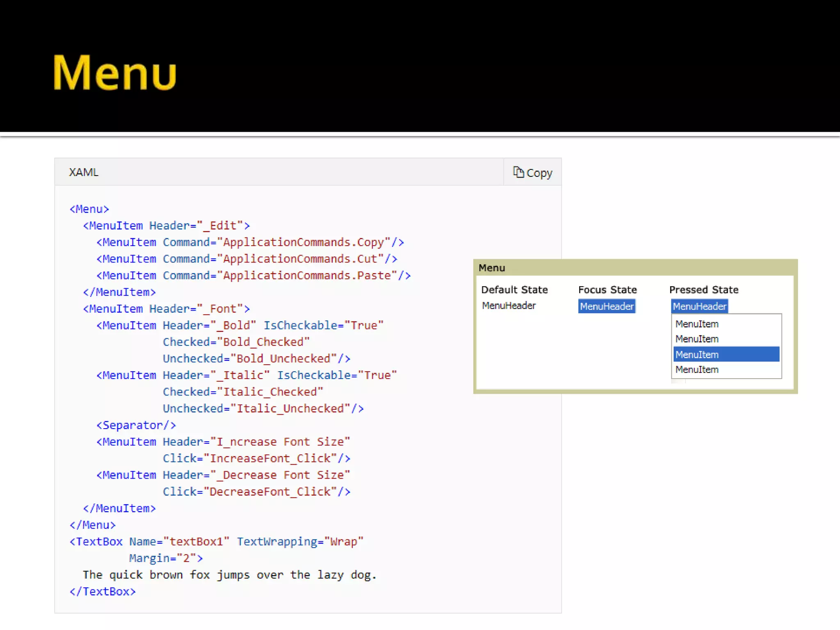Image resolution: width=840 pixels, height=630 pixels.
Task: Click the Copy text in the code header
Action: point(539,173)
